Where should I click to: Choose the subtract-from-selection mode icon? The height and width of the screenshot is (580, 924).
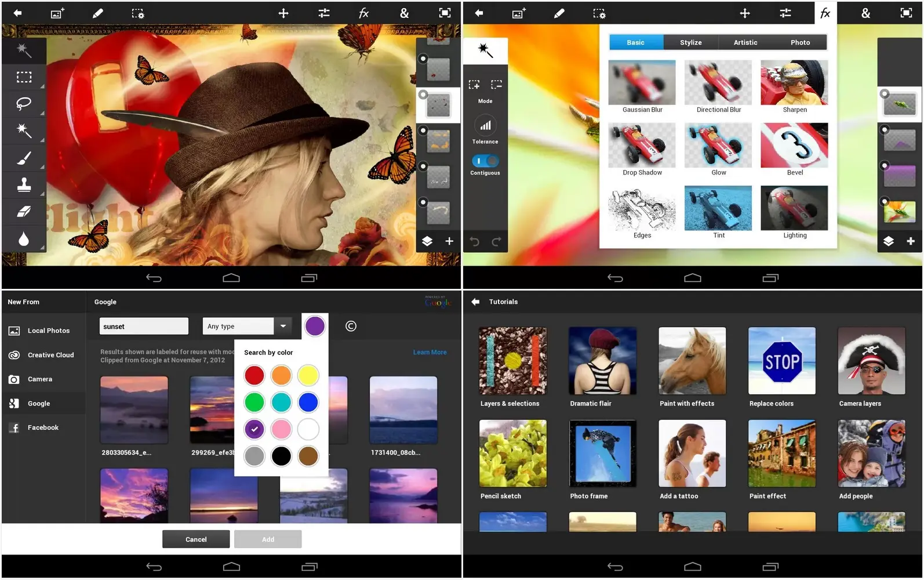(x=496, y=85)
